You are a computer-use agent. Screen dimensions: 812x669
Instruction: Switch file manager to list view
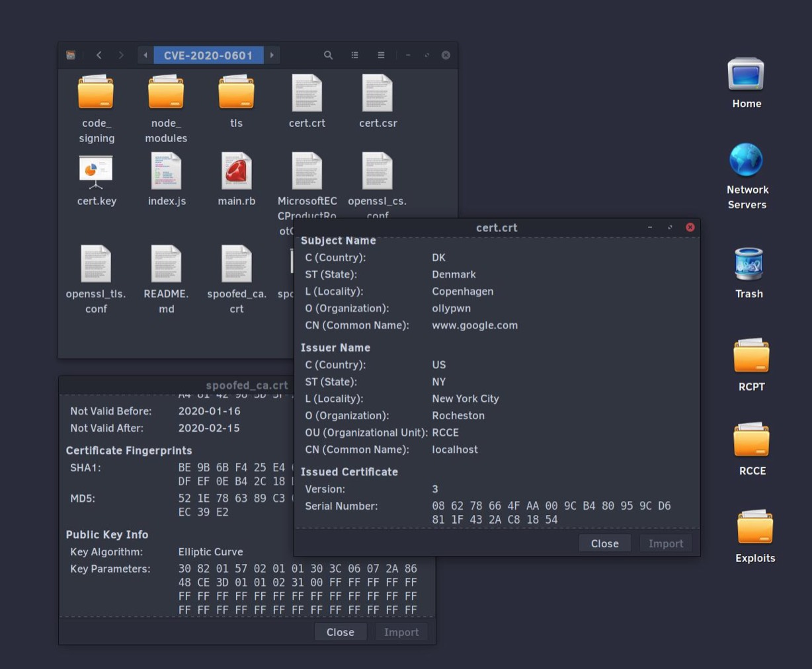355,55
